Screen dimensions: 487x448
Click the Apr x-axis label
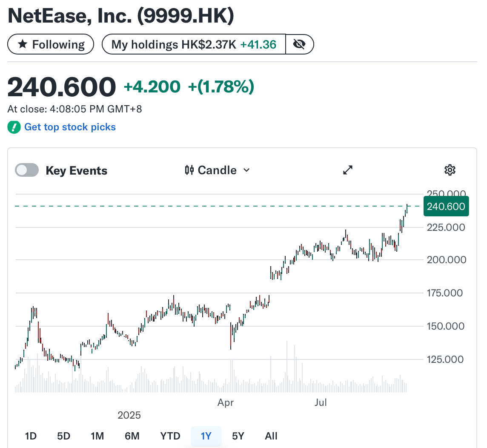pos(226,402)
